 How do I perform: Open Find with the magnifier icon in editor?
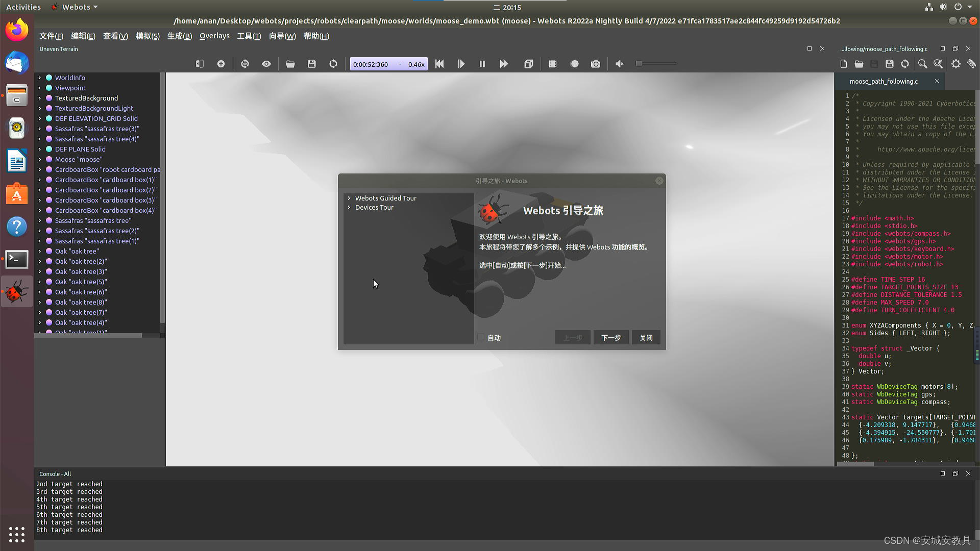[923, 64]
